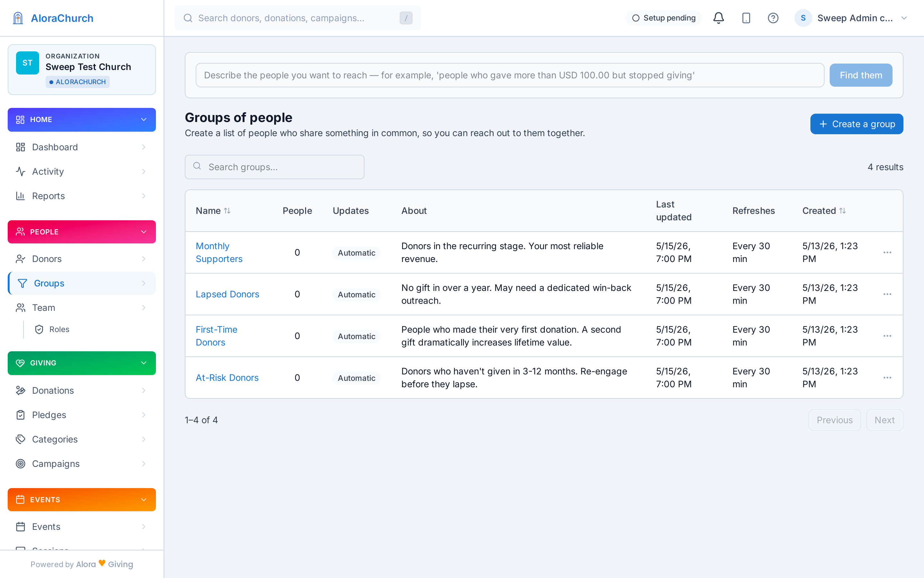Focus the Search groups field
The image size is (924, 578).
275,167
